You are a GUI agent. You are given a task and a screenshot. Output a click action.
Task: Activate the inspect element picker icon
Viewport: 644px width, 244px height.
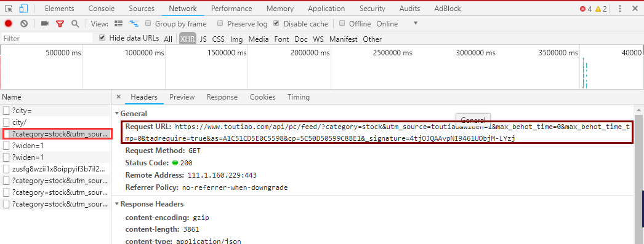(9, 9)
